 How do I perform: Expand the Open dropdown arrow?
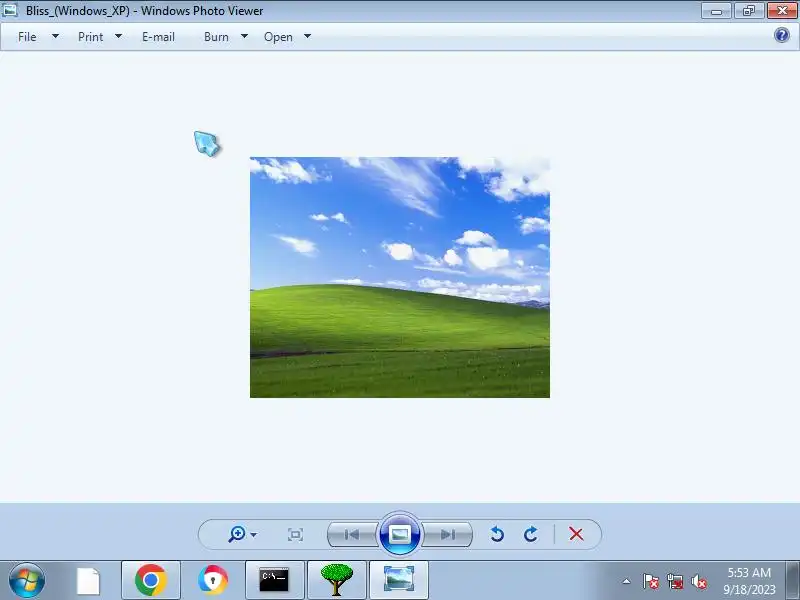(307, 36)
